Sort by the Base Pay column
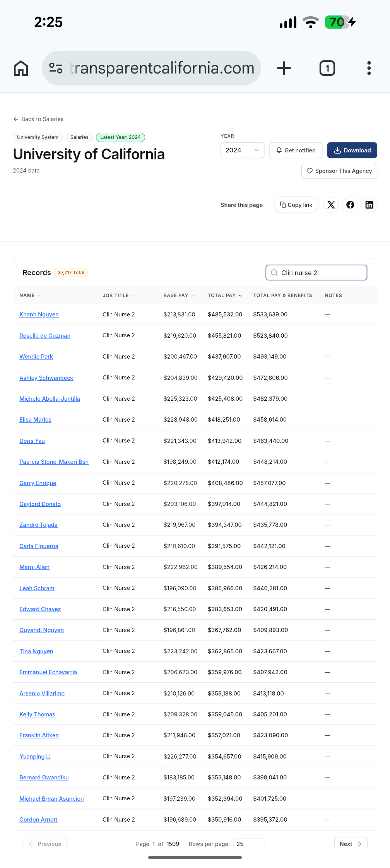 [x=179, y=296]
